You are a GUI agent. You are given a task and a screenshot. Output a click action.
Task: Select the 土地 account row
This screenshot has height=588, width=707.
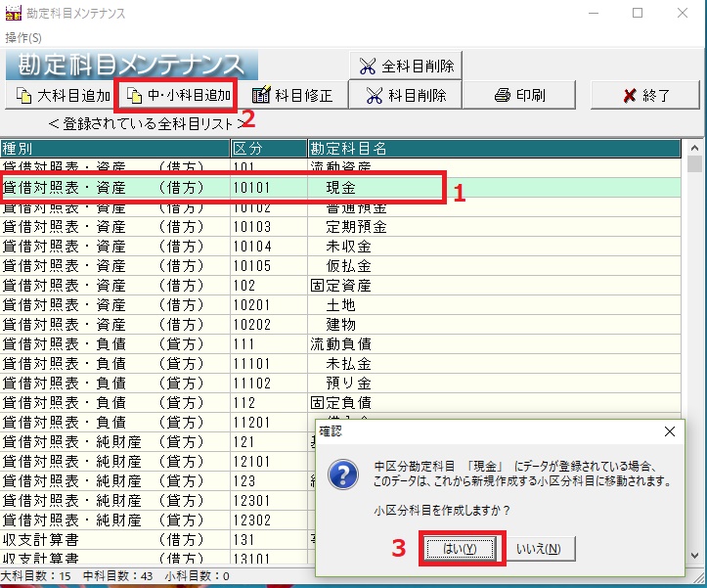point(340,305)
